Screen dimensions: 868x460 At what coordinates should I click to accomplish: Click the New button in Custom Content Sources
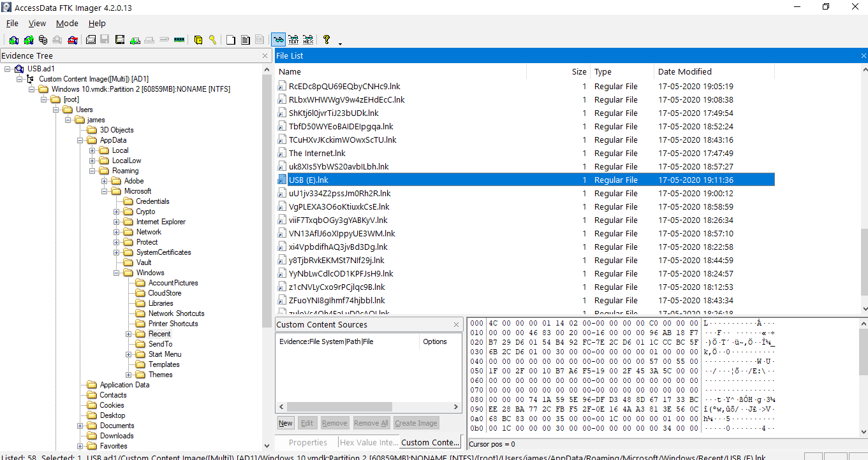pyautogui.click(x=286, y=423)
